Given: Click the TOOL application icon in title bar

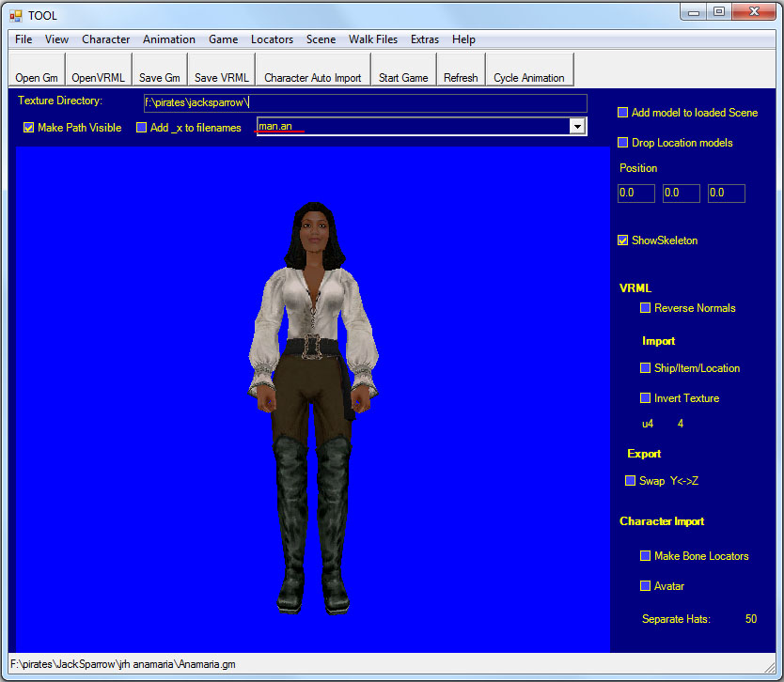Looking at the screenshot, I should tap(15, 16).
